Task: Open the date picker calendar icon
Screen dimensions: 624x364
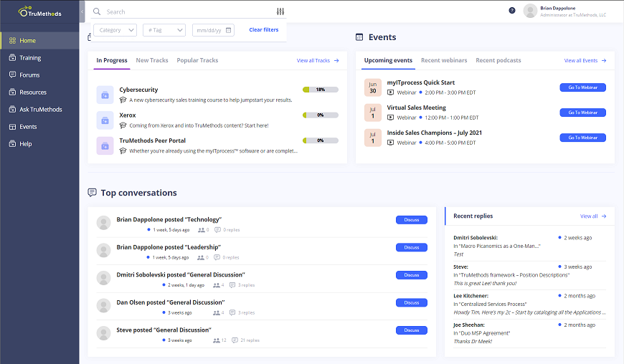Action: point(228,30)
